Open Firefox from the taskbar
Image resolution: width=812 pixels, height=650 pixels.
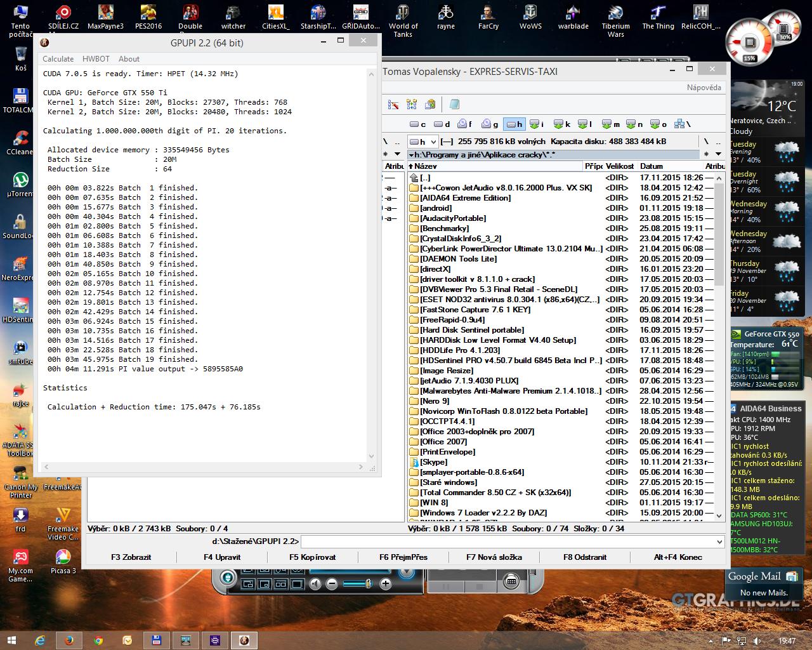[x=69, y=640]
